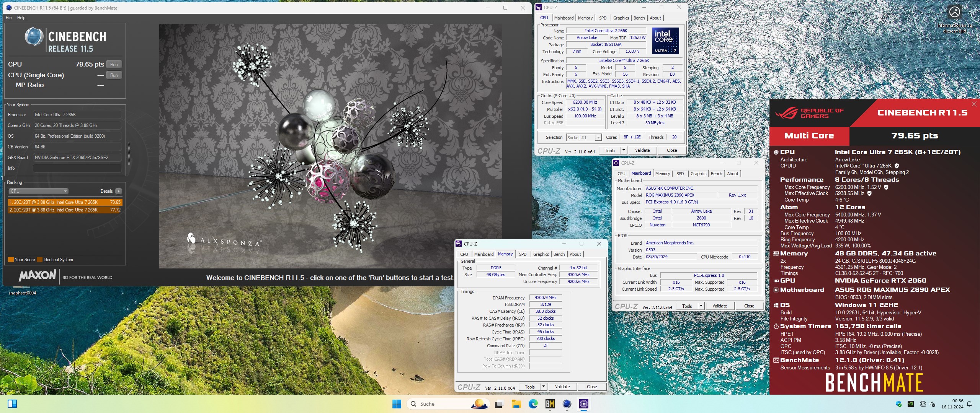Click the GPU card icon in BenchMate panel
Image resolution: width=980 pixels, height=413 pixels.
point(776,281)
